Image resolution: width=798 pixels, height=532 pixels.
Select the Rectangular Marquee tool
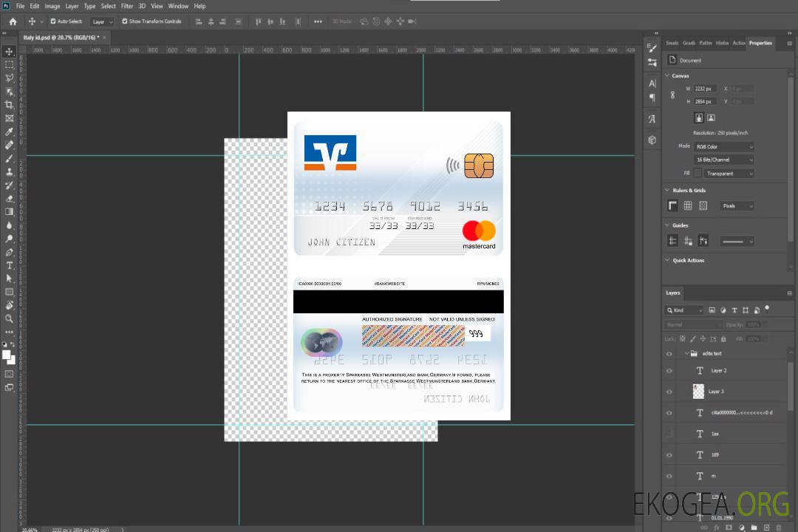[9, 65]
